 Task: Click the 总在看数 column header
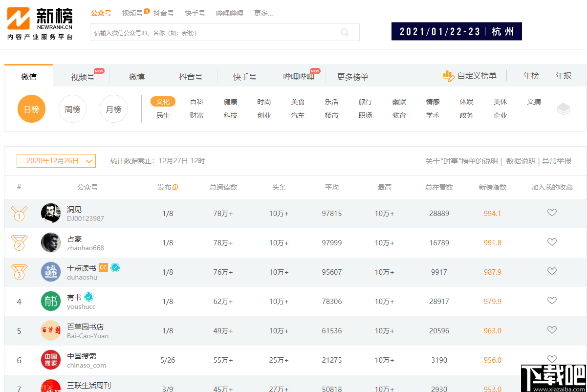(x=439, y=187)
